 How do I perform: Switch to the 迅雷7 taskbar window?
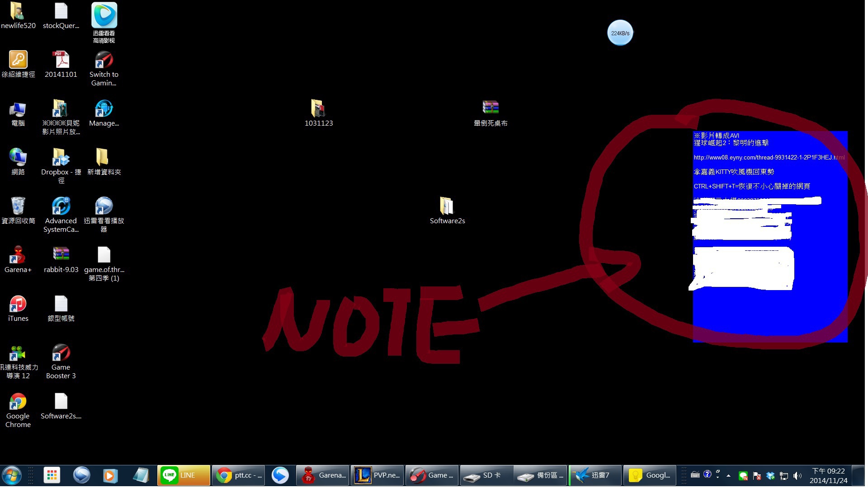click(595, 475)
